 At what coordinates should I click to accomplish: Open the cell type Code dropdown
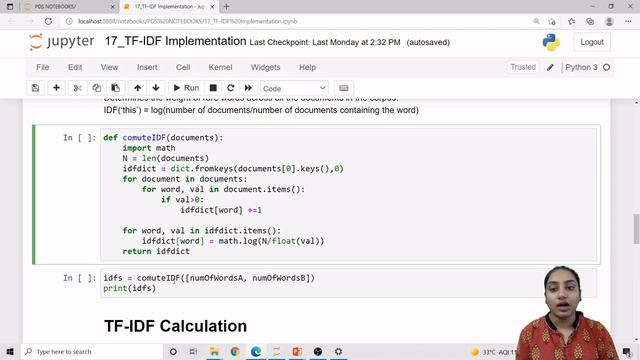(294, 89)
